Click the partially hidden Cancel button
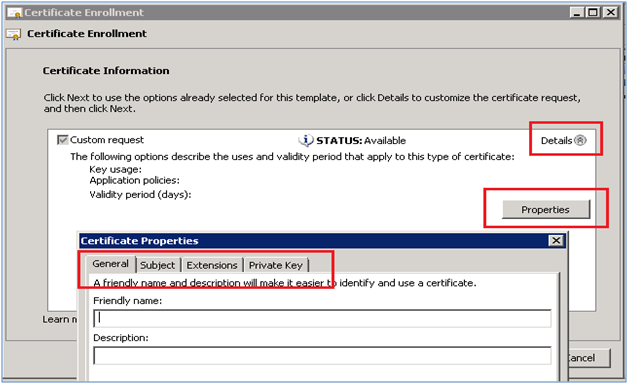 coord(589,358)
